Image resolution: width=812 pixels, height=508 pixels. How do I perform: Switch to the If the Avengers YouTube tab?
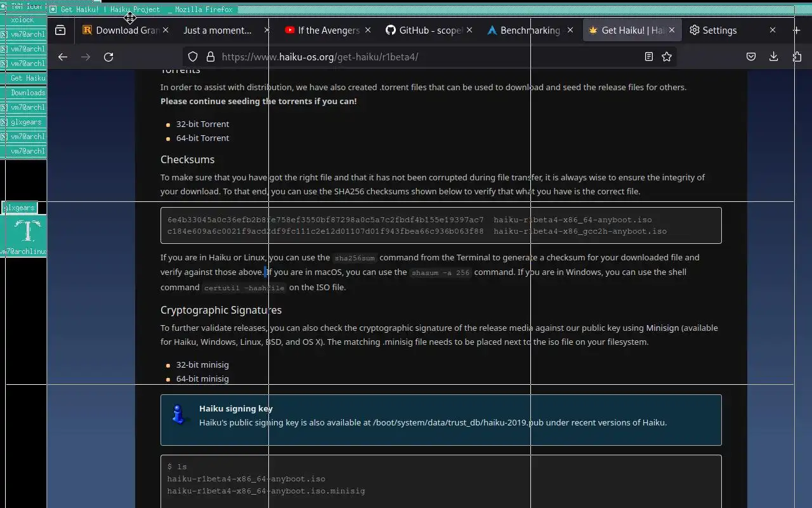click(327, 30)
